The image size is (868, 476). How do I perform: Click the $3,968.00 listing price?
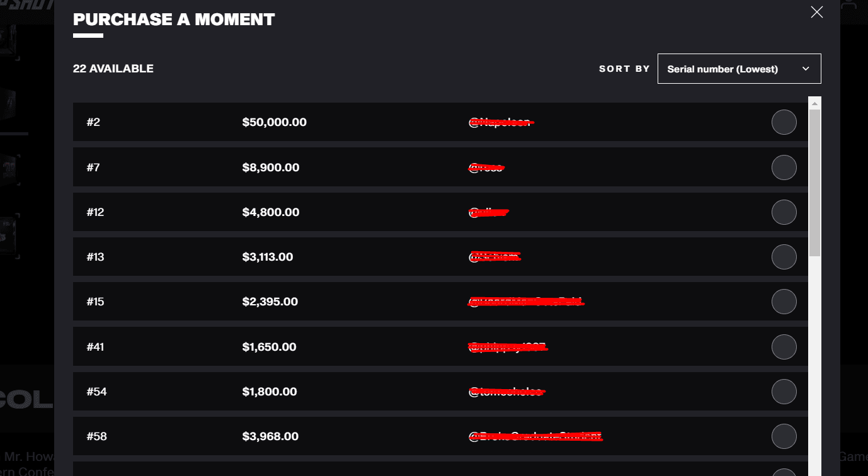pos(270,436)
